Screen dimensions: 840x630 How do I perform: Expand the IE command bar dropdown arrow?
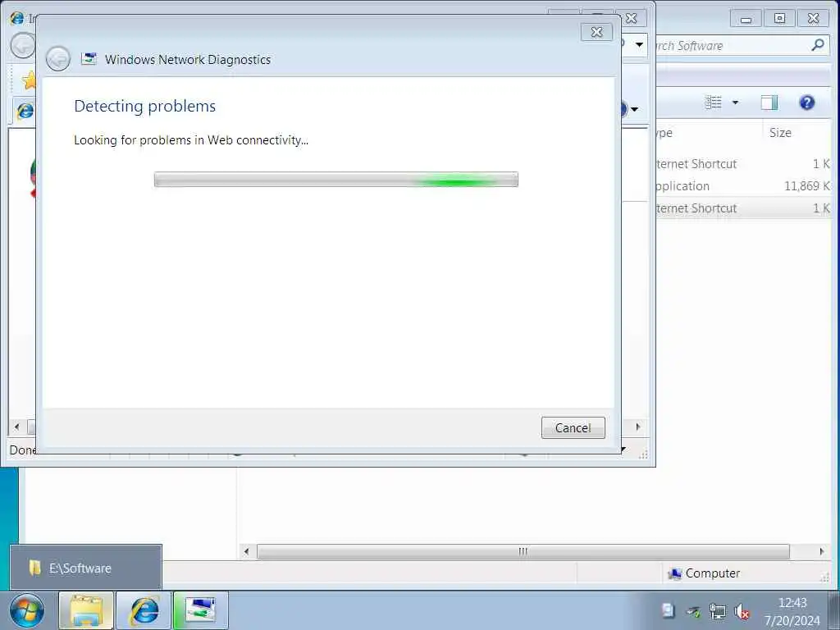tap(635, 109)
